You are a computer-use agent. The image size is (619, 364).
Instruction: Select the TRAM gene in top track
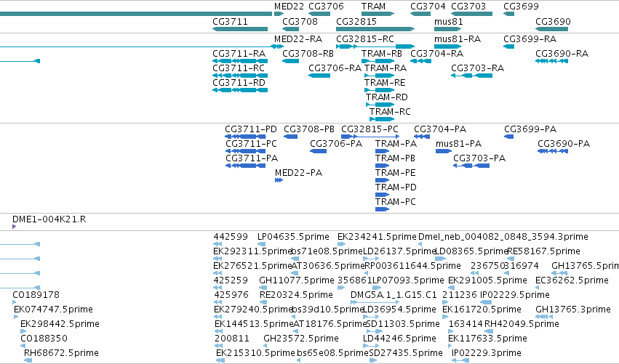tap(378, 14)
